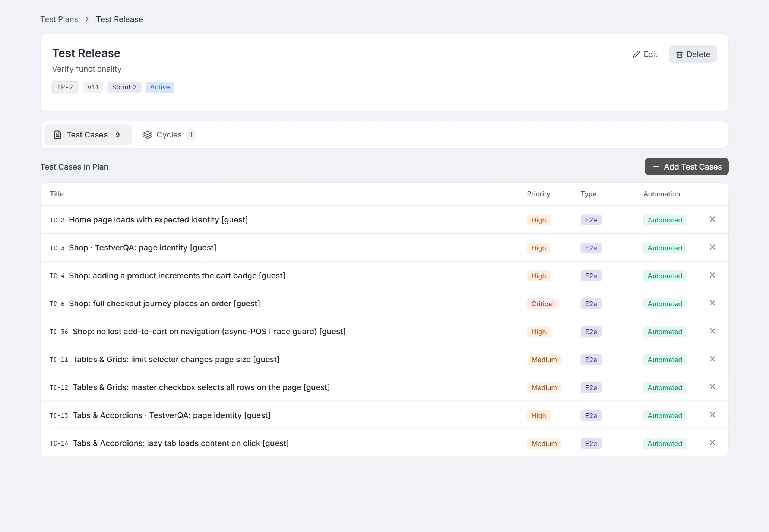This screenshot has width=769, height=532.
Task: Open Shop: no lost add-to-cart case
Action: (209, 332)
